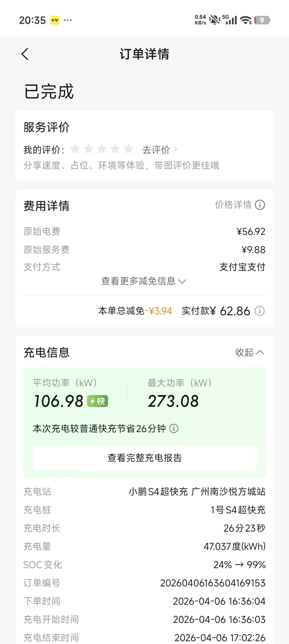
Task: Tap the 订单详情 page title
Action: click(x=144, y=54)
